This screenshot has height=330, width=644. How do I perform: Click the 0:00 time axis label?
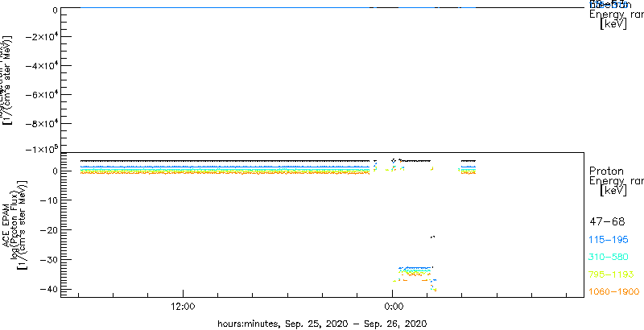[392, 306]
